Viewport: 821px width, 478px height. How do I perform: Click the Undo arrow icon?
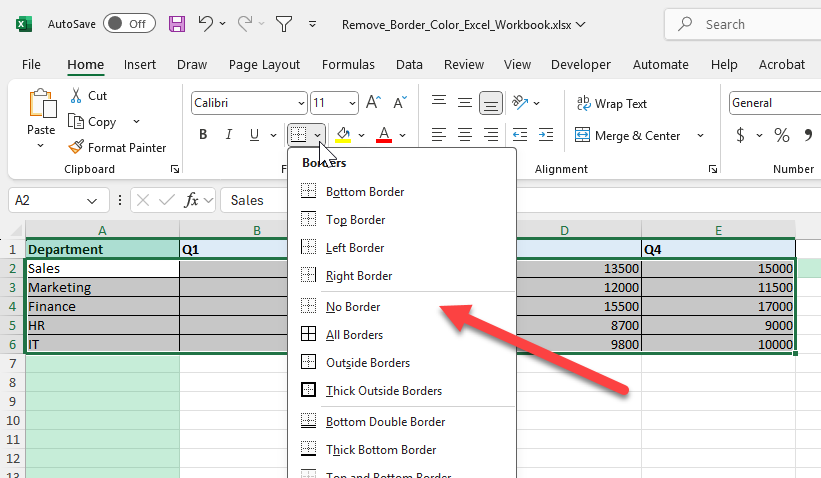(205, 23)
